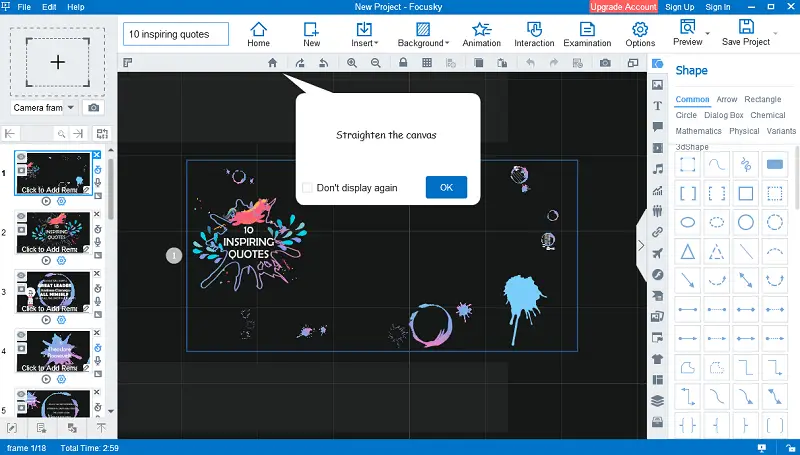Click the camera icon beside Camera frame
The image size is (800, 455).
click(x=93, y=108)
